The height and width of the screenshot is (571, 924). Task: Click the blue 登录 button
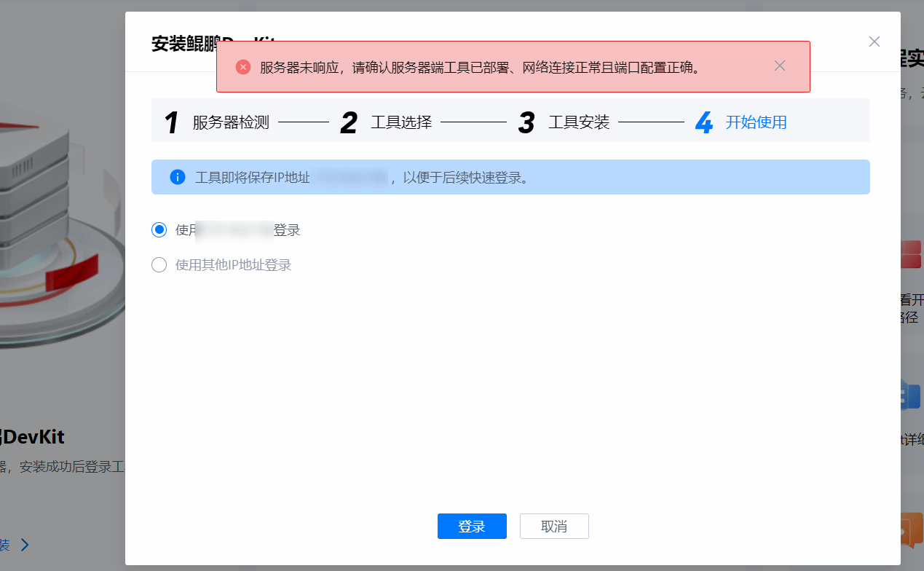tap(472, 527)
